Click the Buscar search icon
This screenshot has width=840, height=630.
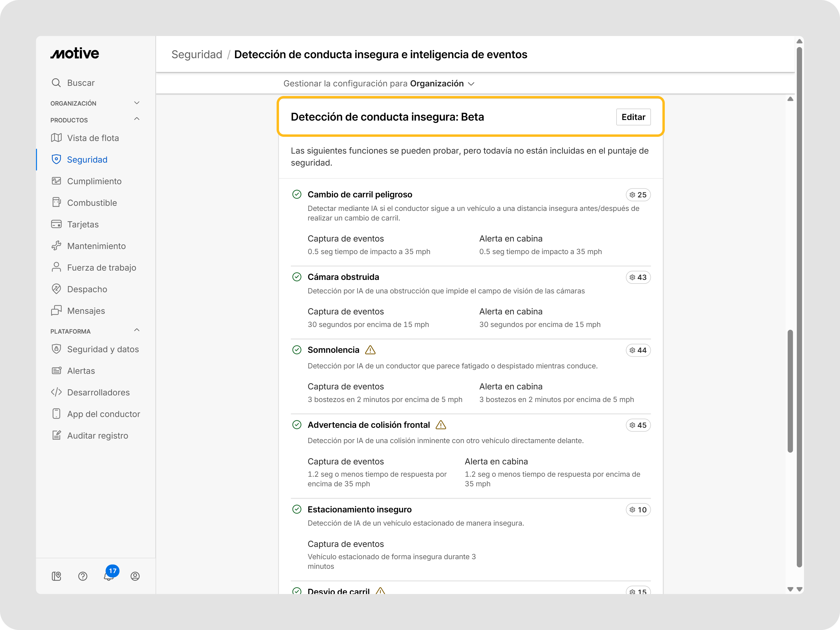pos(56,83)
